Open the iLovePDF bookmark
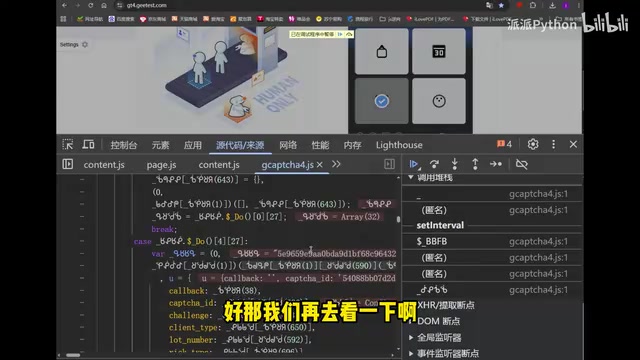 pyautogui.click(x=431, y=19)
